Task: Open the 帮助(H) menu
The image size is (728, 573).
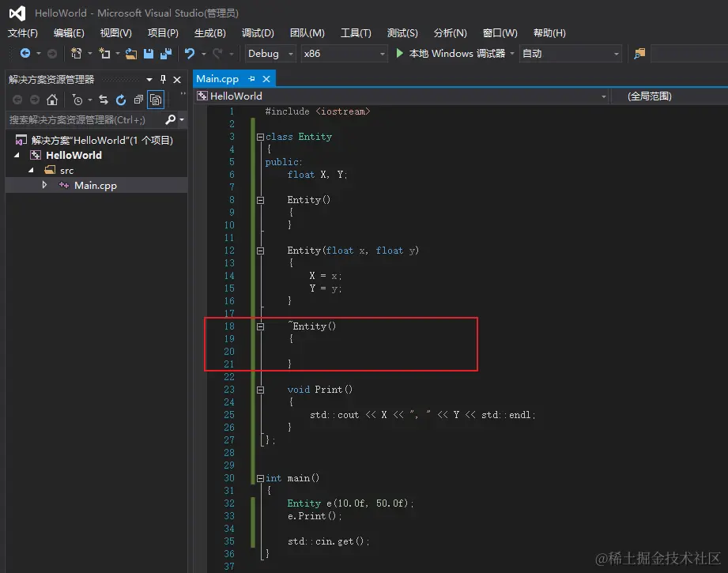Action: 549,33
